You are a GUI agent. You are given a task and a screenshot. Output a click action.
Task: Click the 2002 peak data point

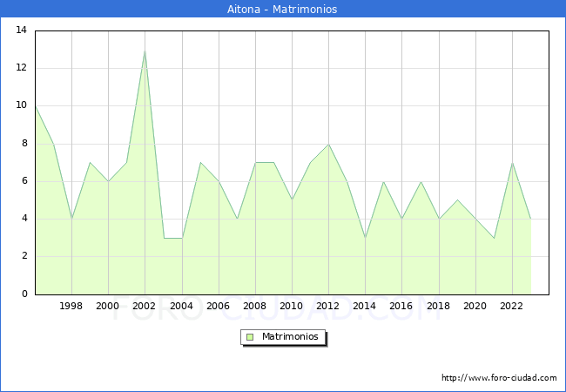pyautogui.click(x=145, y=51)
